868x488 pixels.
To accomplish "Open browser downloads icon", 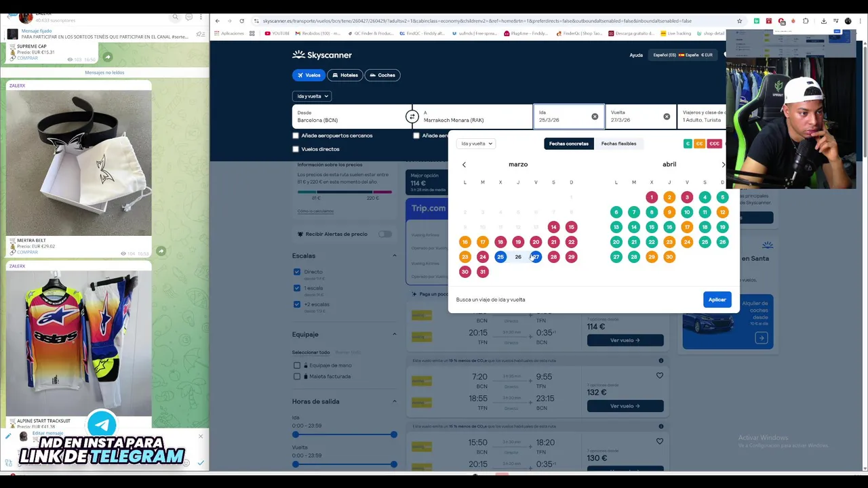I will (x=823, y=21).
